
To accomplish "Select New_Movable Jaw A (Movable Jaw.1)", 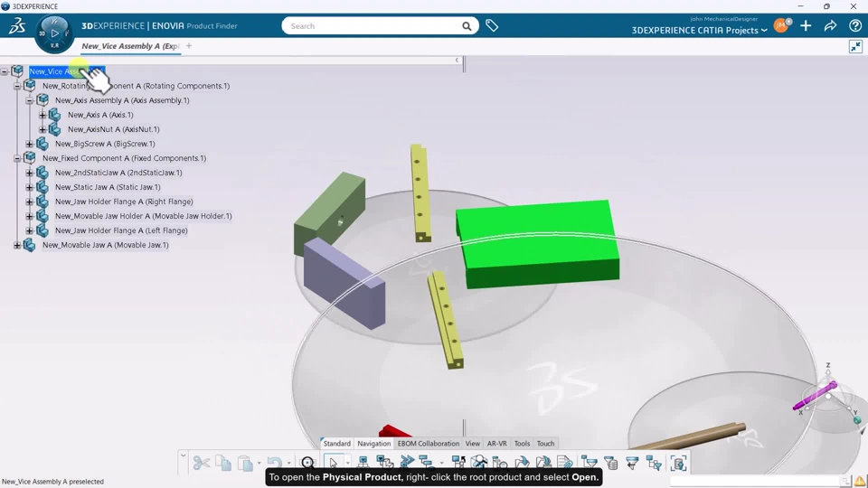I will coord(105,245).
